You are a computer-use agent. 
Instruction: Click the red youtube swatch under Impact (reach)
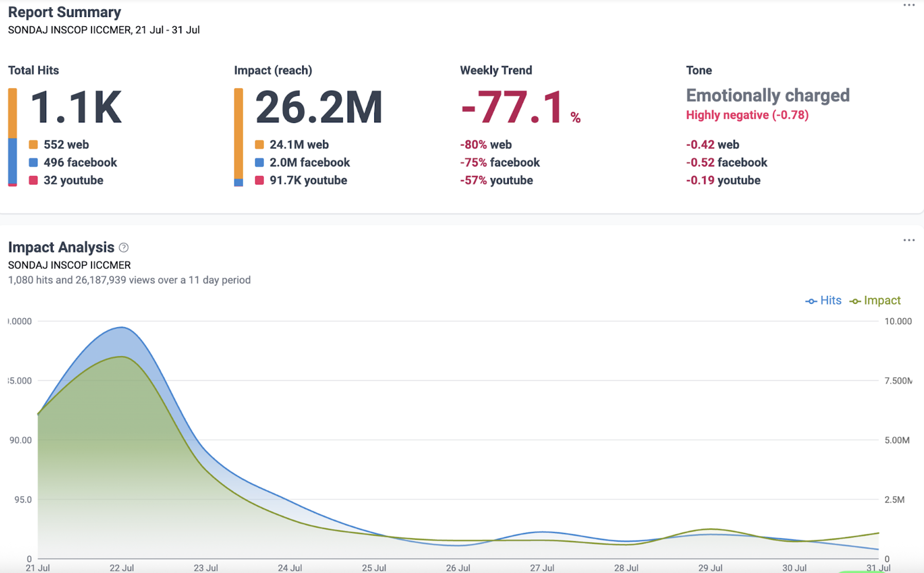tap(259, 181)
